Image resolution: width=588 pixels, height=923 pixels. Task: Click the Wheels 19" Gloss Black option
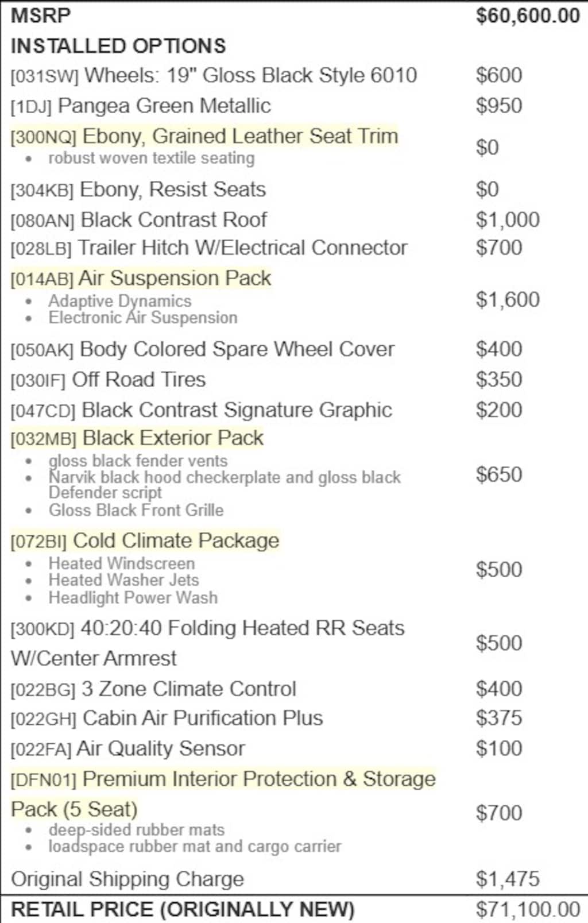pos(250,75)
